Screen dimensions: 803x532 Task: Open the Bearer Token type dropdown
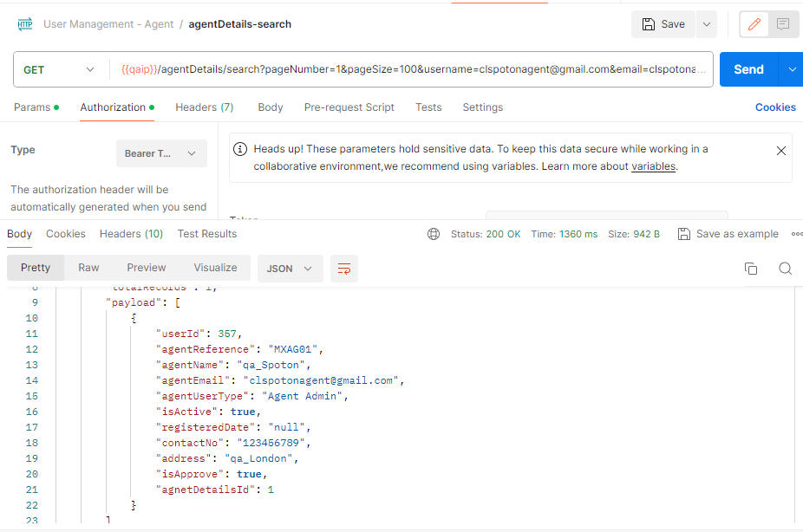161,153
